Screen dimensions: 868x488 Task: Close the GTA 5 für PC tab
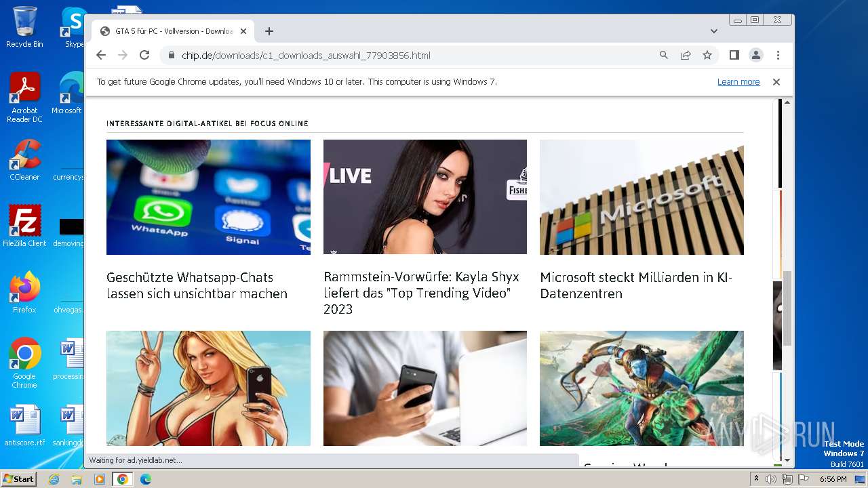(243, 31)
